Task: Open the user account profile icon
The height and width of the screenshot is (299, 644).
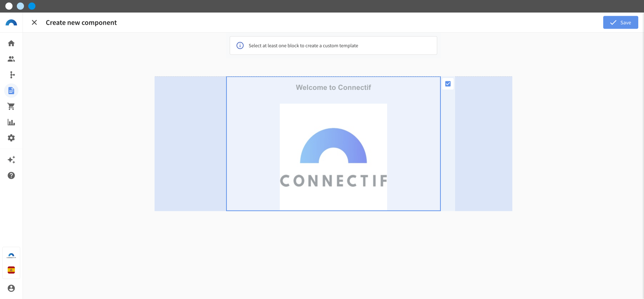Action: (x=11, y=288)
